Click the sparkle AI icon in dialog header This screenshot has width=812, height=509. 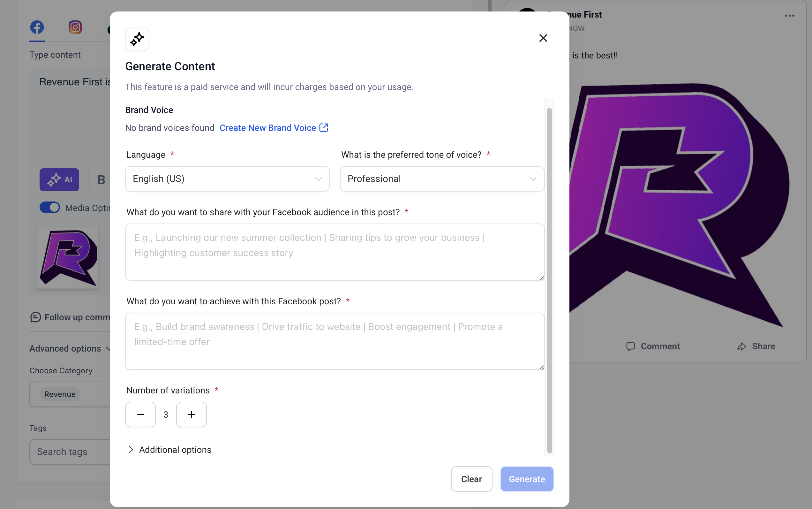[x=137, y=39]
